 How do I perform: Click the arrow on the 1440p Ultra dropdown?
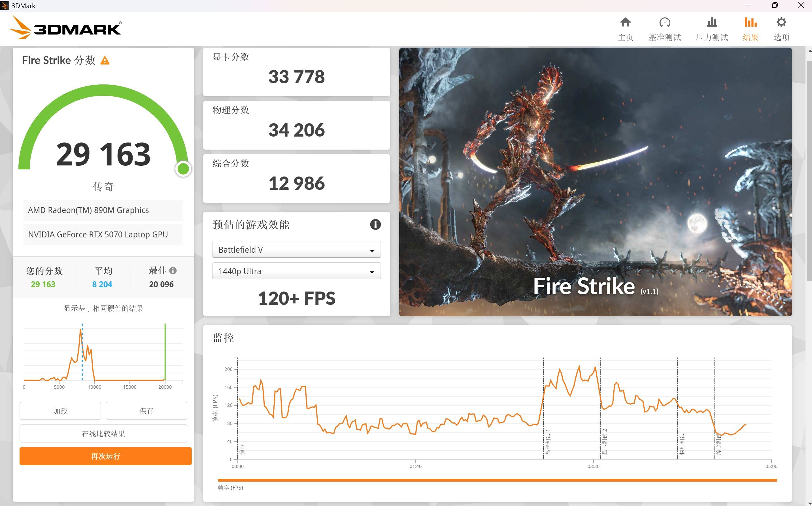[372, 272]
